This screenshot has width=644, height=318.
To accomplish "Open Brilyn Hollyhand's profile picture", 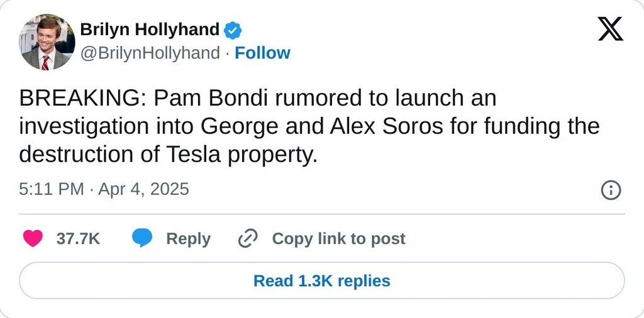I will 47,41.
